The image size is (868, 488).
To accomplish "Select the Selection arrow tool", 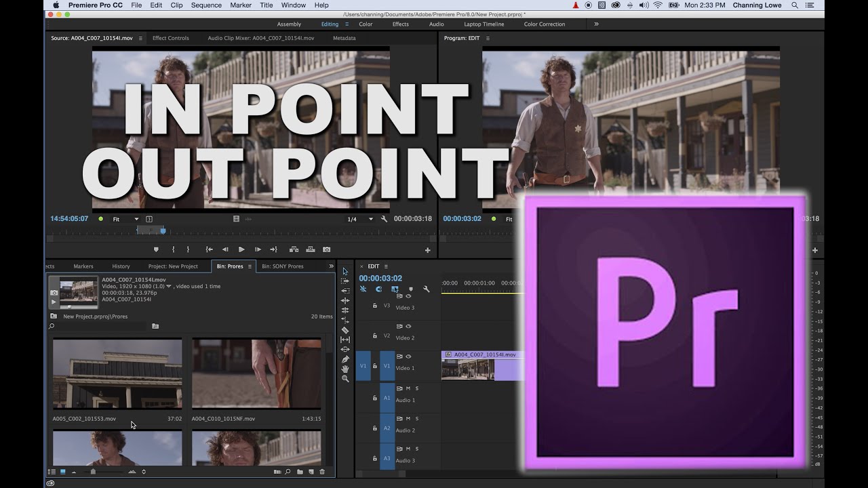I will [x=345, y=271].
